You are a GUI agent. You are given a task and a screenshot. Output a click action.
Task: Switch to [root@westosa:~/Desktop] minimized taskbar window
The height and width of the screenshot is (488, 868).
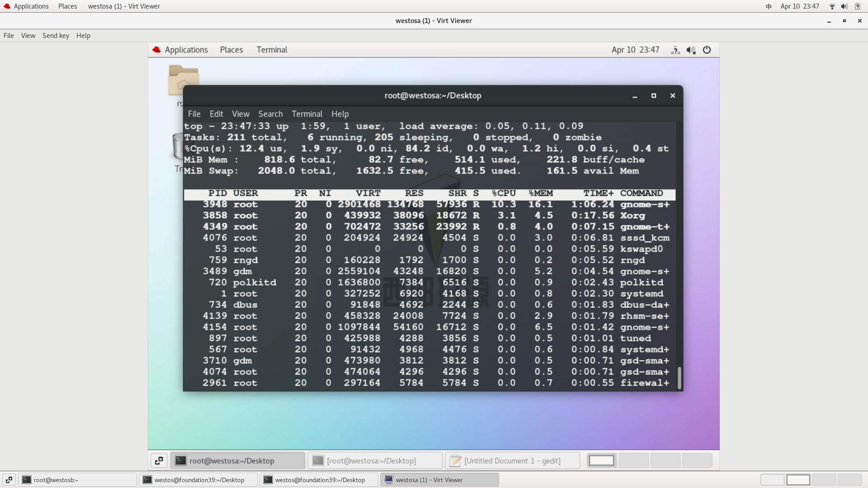pos(375,460)
